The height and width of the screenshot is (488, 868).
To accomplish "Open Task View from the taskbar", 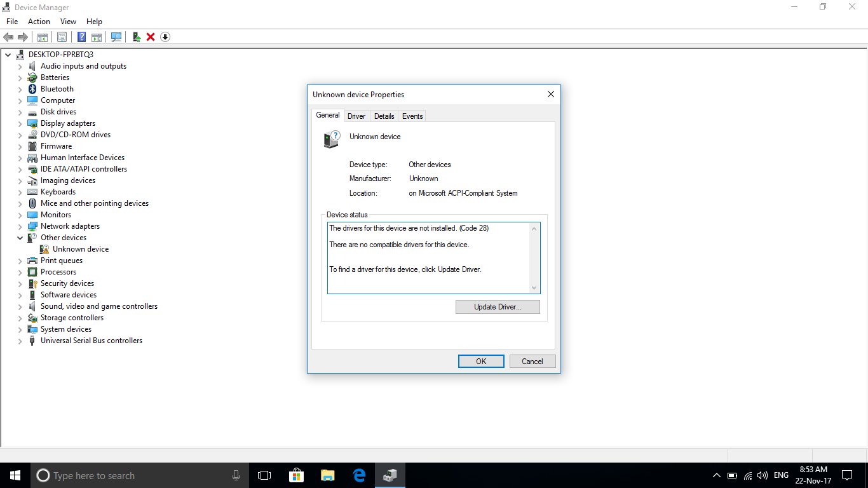I will pos(264,475).
